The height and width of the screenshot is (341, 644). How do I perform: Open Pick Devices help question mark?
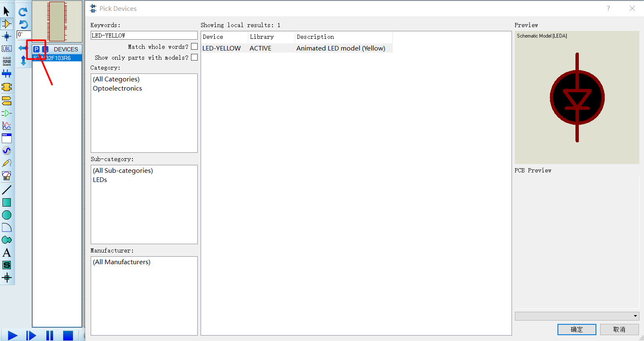608,8
